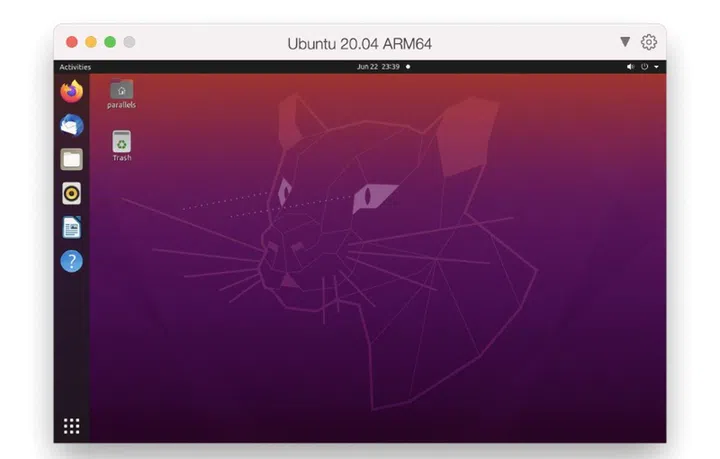Launch Thunderbird Mail from the dock

point(72,125)
